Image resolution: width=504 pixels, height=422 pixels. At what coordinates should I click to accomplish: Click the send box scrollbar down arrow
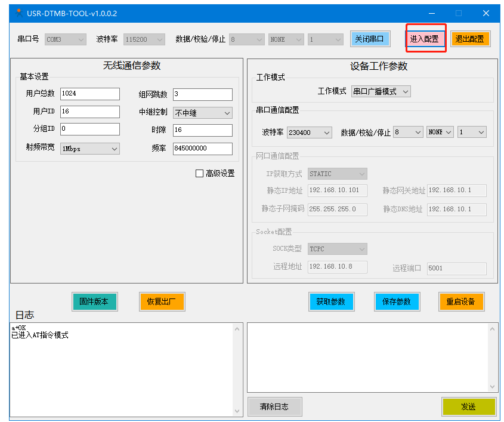(x=493, y=387)
